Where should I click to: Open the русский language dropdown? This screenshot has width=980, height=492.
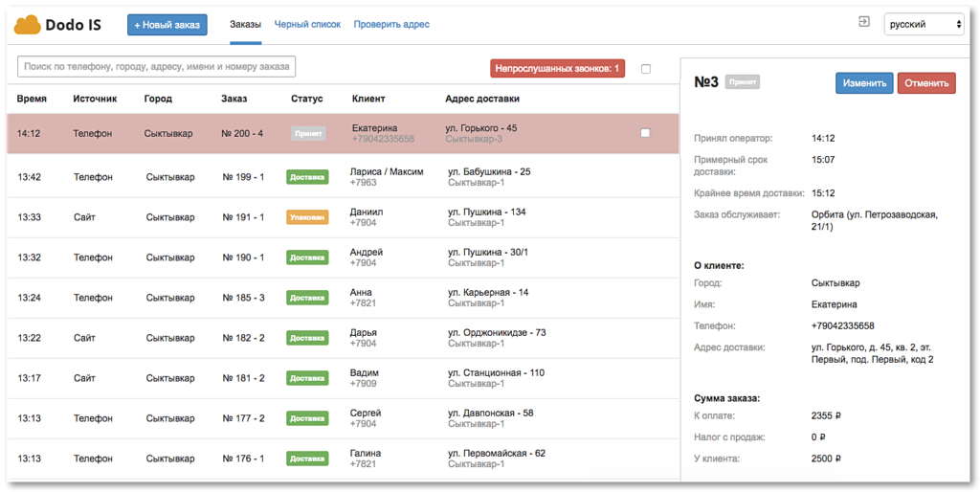pos(924,24)
